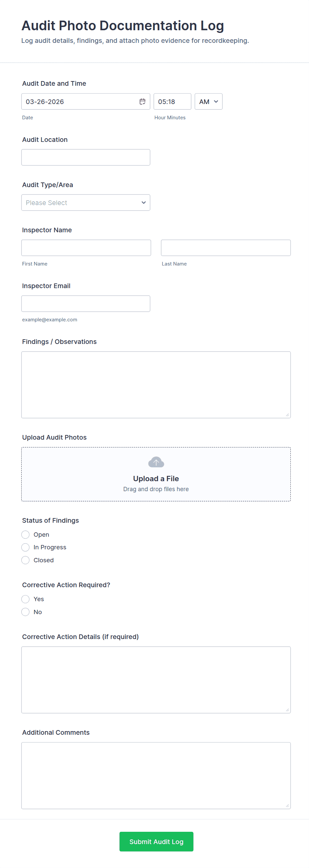Click the inspector Last Name field
Viewport: 309px width, 868px height.
(225, 248)
